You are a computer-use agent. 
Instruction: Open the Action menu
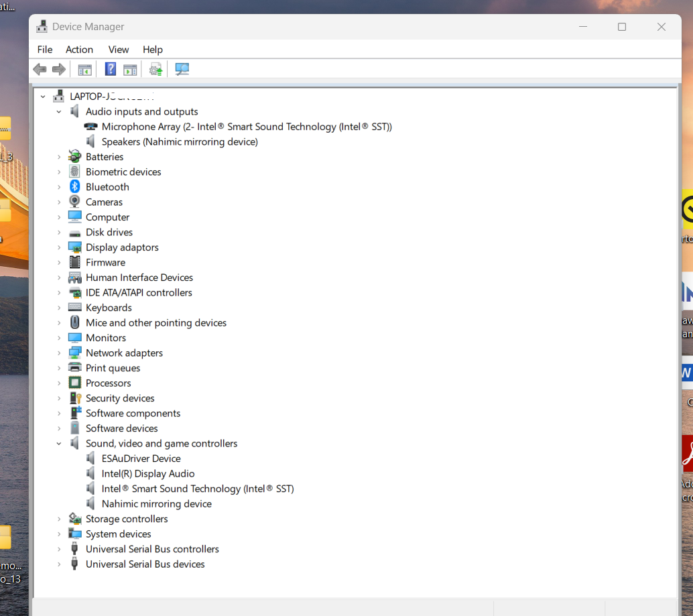coord(79,50)
